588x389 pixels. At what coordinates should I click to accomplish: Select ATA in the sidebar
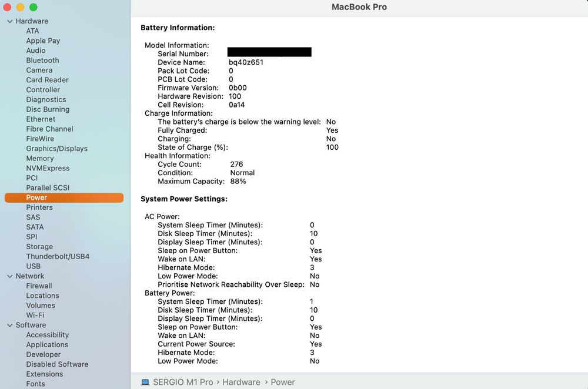click(32, 31)
